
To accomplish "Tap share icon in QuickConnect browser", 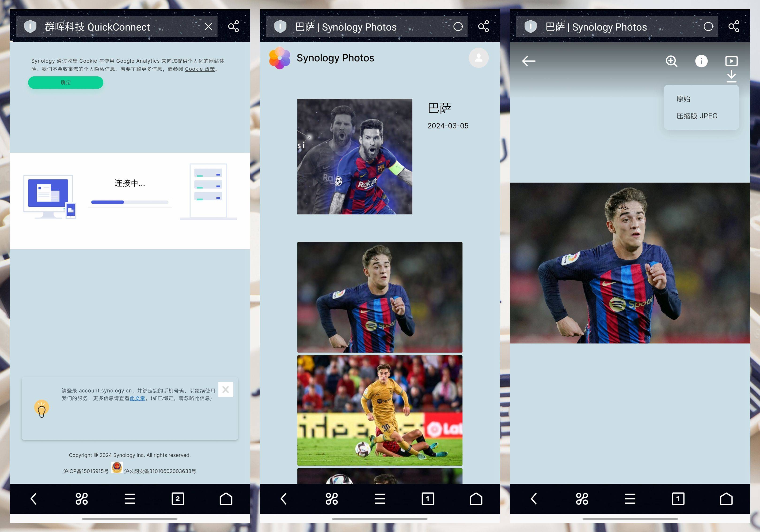I will (x=233, y=26).
